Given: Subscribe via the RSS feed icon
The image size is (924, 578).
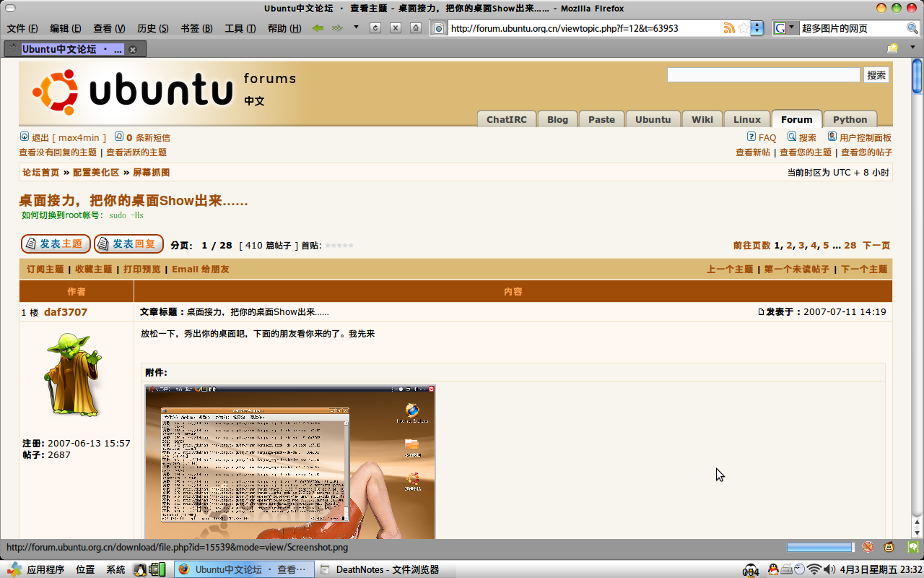Looking at the screenshot, I should click(x=729, y=28).
